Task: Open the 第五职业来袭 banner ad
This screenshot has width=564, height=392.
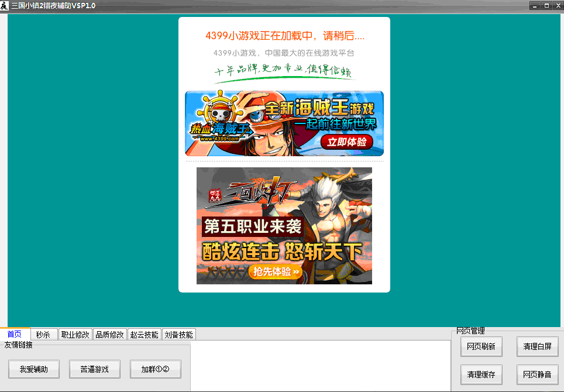Action: pyautogui.click(x=284, y=226)
